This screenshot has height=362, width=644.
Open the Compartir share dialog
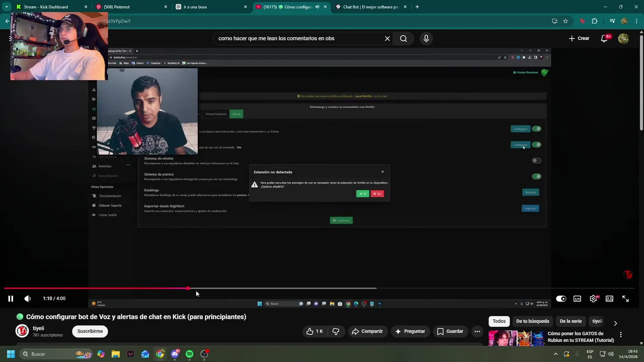click(x=367, y=331)
